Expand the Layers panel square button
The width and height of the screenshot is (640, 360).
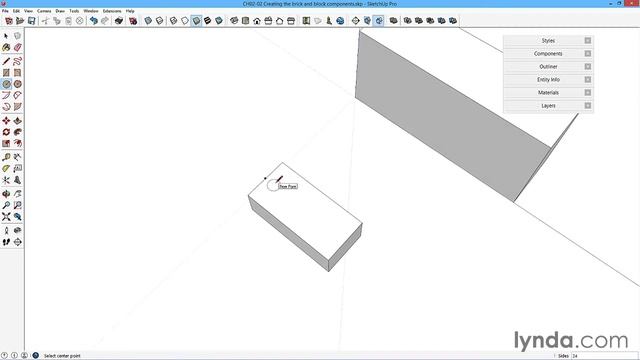[588, 106]
